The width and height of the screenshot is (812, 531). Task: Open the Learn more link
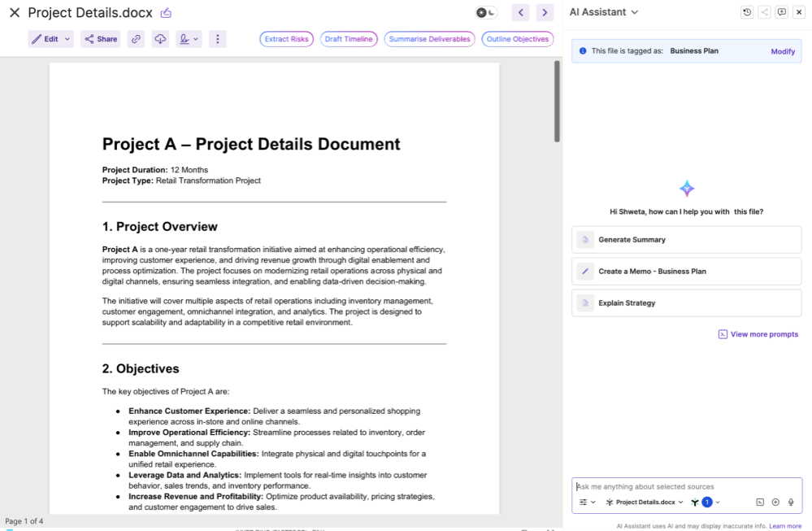coord(785,526)
